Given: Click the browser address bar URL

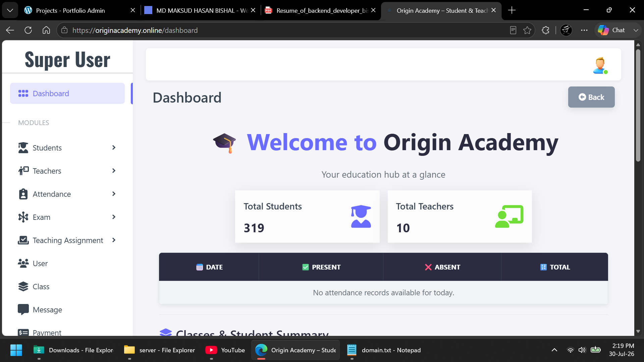Looking at the screenshot, I should (135, 31).
